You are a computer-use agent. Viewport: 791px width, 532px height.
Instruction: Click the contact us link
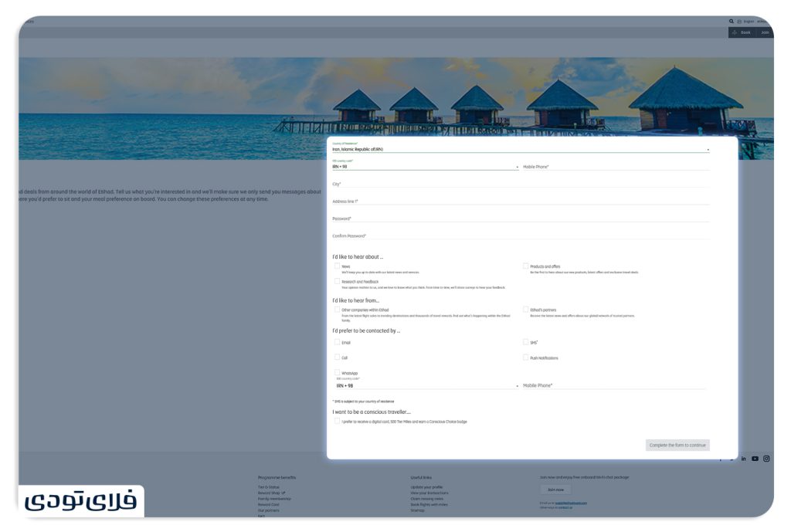(565, 507)
